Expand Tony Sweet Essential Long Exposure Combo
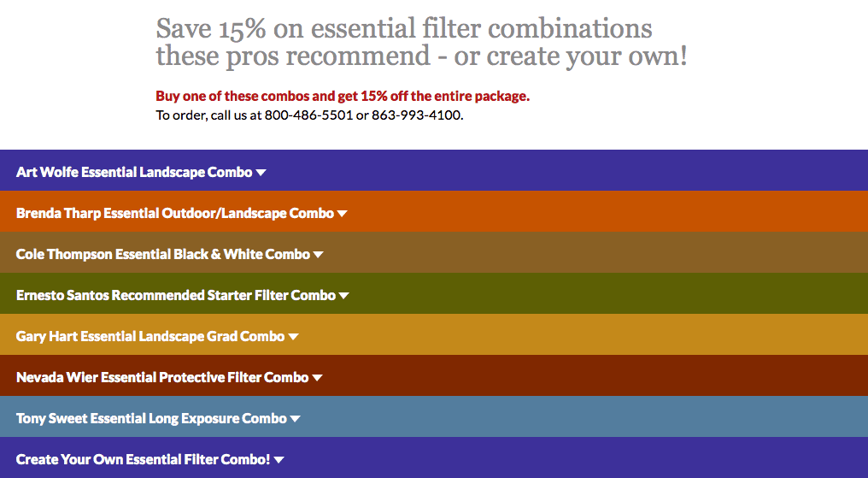Screen dimensions: 868x478 434,416
